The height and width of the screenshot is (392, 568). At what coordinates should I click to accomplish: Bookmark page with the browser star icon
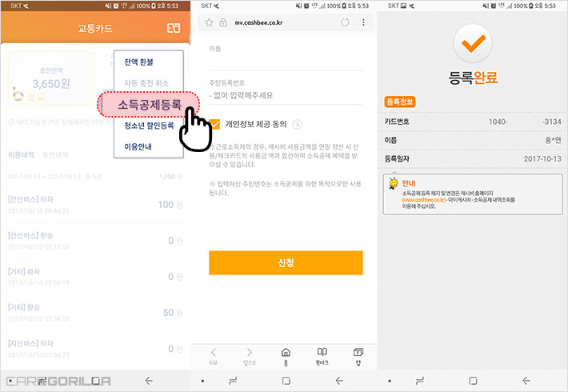(x=209, y=22)
